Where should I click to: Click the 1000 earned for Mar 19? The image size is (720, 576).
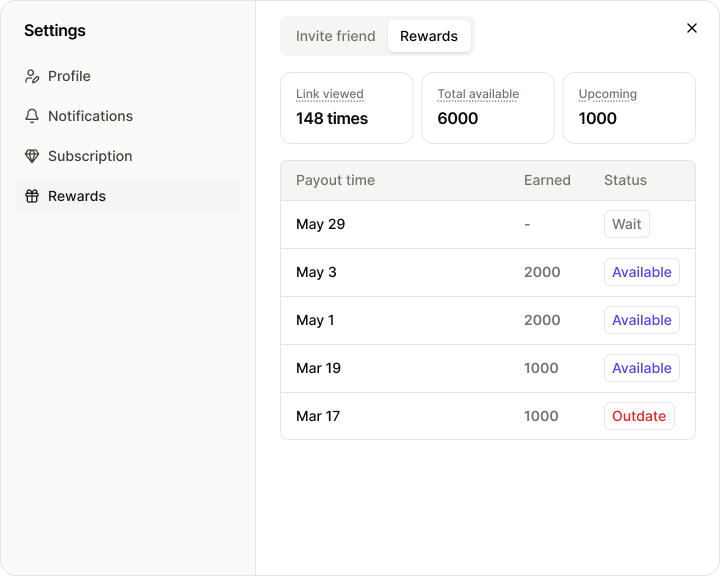pos(541,368)
